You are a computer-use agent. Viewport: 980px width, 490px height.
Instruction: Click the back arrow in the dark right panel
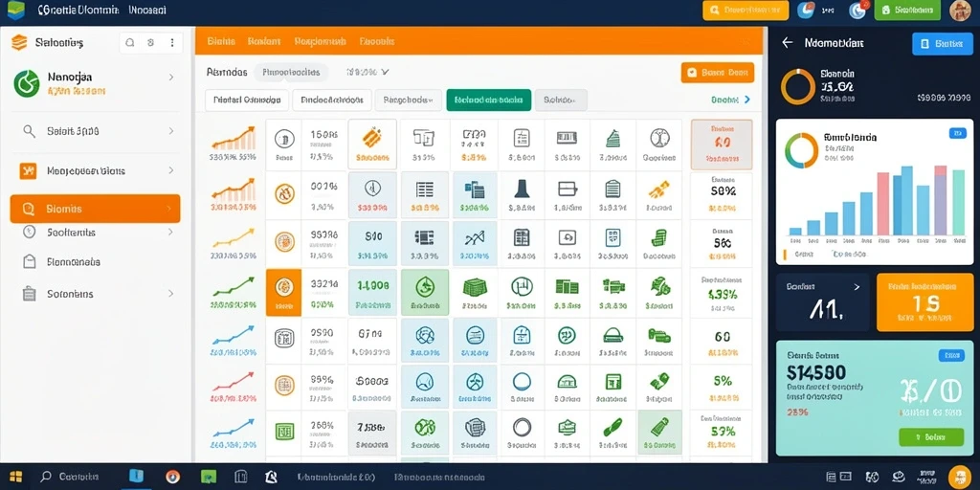(x=788, y=42)
